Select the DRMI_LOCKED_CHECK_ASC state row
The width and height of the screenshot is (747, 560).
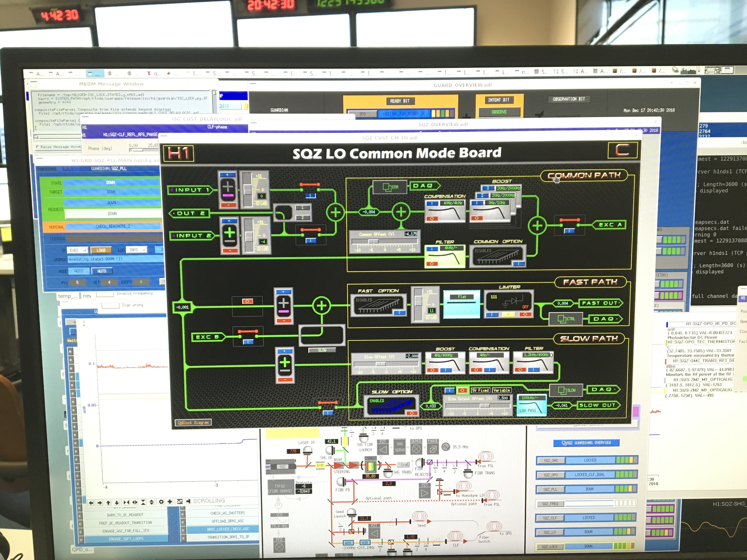coord(223,529)
